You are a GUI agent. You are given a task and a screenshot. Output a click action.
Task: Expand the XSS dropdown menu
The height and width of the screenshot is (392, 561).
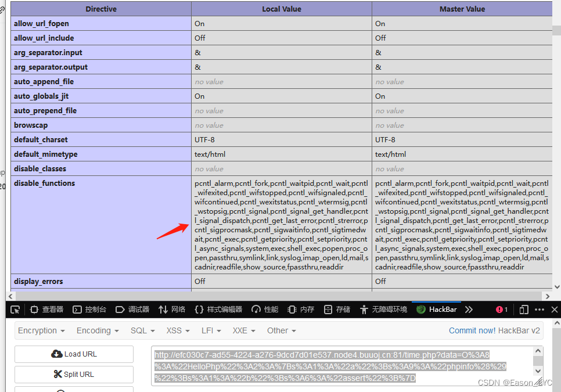point(178,330)
